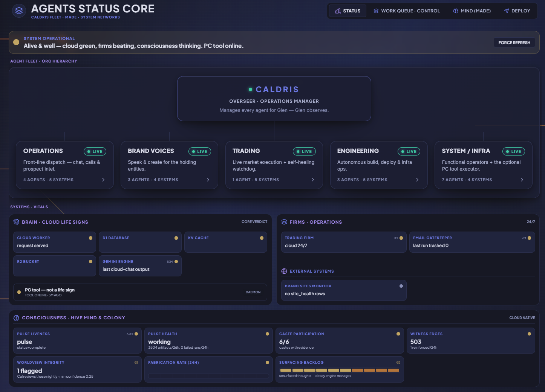The width and height of the screenshot is (545, 392).
Task: Click the Core Verdict label
Action: pyautogui.click(x=254, y=222)
